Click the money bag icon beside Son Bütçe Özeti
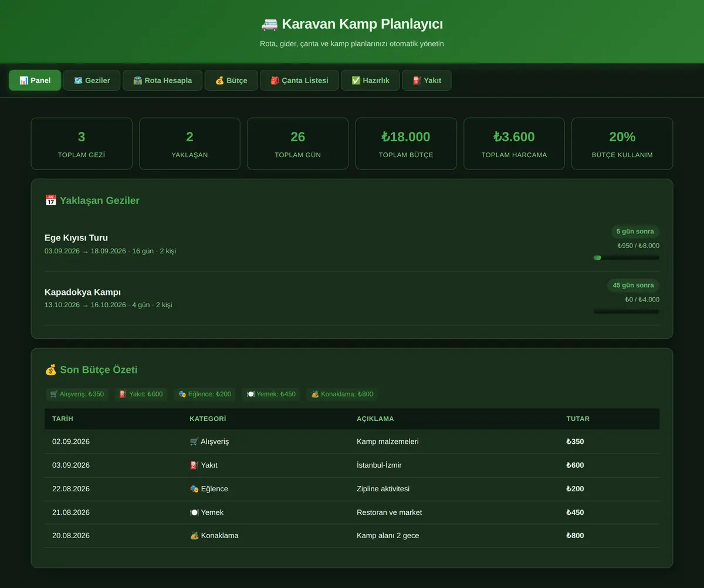The height and width of the screenshot is (588, 704). [50, 370]
